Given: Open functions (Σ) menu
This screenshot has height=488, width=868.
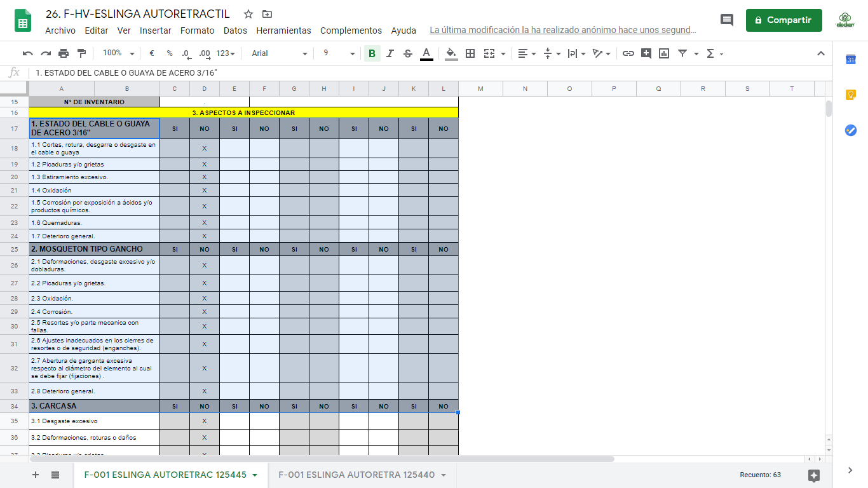Looking at the screenshot, I should (x=715, y=53).
